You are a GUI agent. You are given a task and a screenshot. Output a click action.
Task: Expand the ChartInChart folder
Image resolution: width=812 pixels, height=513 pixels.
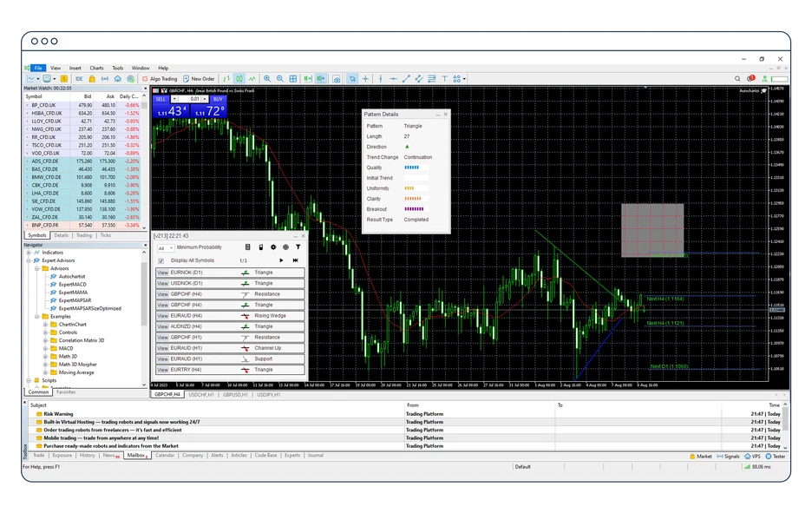pos(45,325)
